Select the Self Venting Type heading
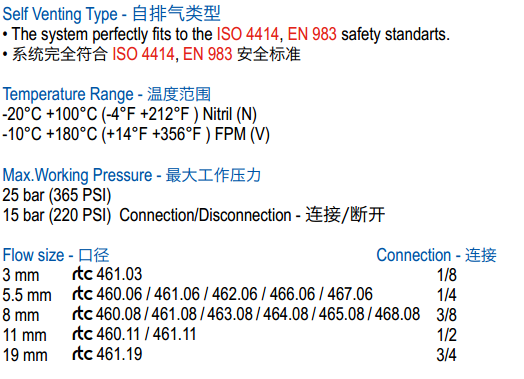 click(x=111, y=14)
